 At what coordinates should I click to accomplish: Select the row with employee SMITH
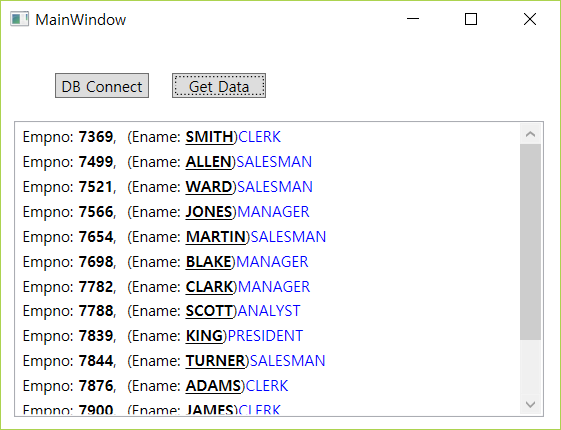pyautogui.click(x=268, y=137)
